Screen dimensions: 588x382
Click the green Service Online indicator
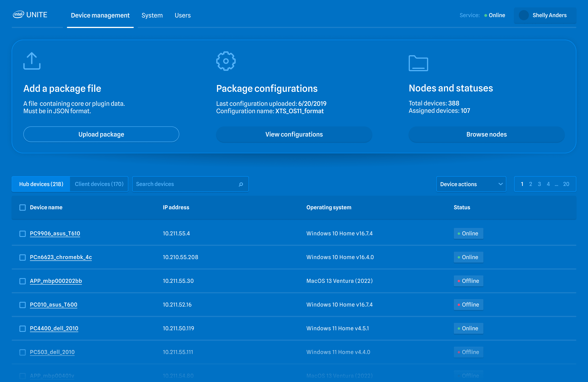click(486, 15)
